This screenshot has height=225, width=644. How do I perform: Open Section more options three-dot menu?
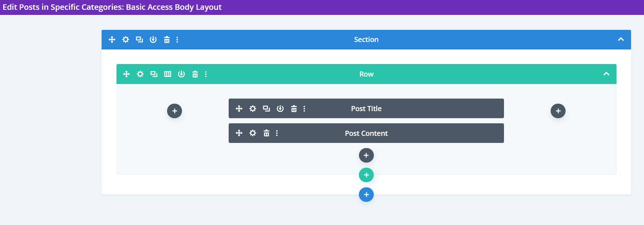click(x=177, y=40)
